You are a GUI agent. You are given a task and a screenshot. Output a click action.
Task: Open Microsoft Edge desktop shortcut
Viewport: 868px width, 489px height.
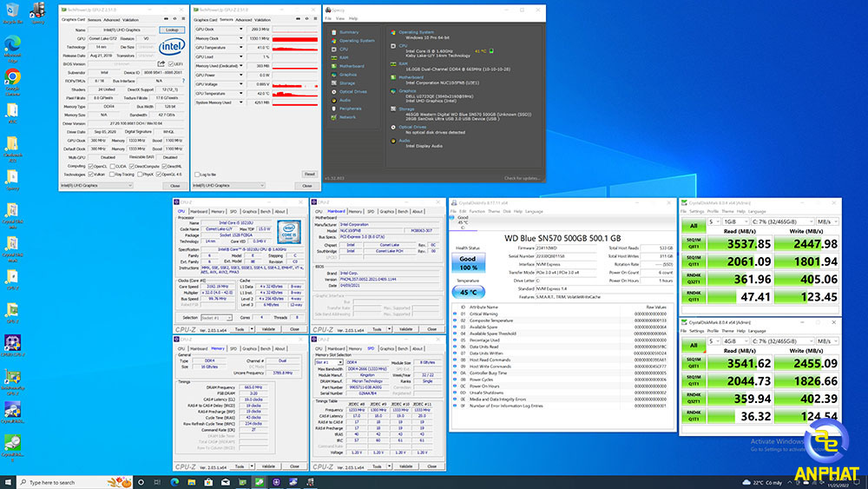pos(12,48)
